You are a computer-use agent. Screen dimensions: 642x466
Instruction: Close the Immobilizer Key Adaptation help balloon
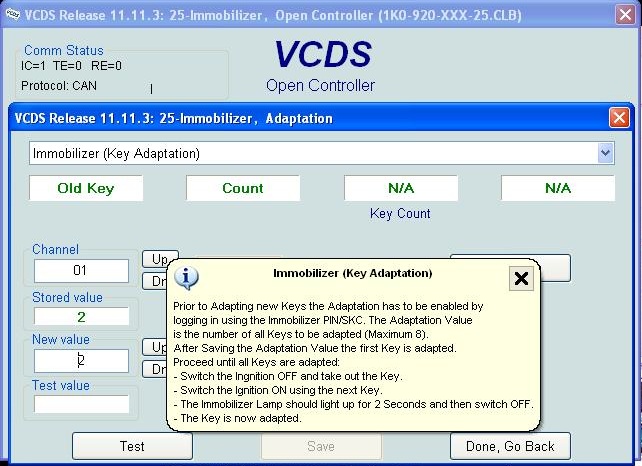tap(521, 278)
